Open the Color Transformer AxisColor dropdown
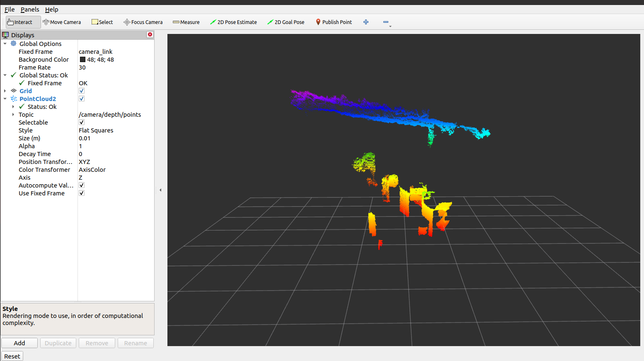Viewport: 644px width, 361px height. point(116,169)
